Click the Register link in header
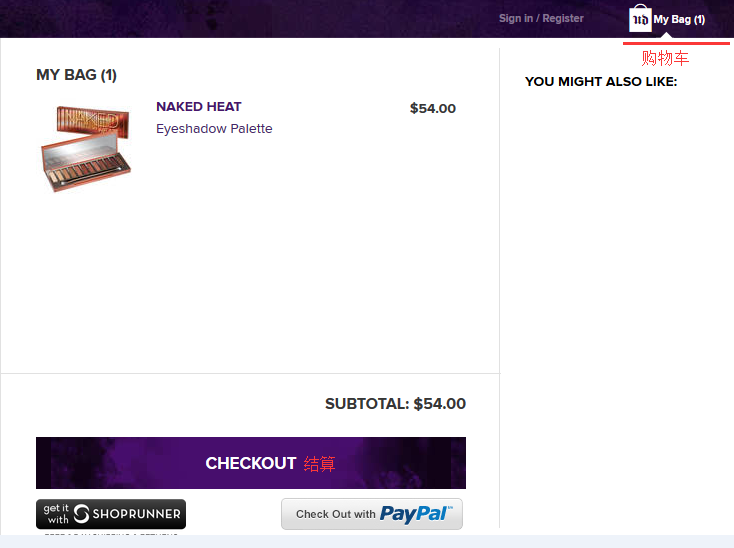Viewport: 734px width, 548px height. click(563, 18)
